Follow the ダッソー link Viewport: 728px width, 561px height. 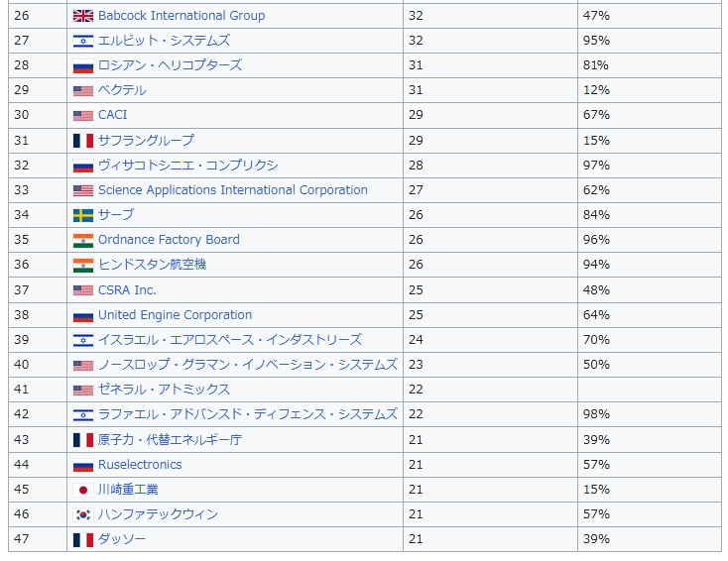[122, 539]
